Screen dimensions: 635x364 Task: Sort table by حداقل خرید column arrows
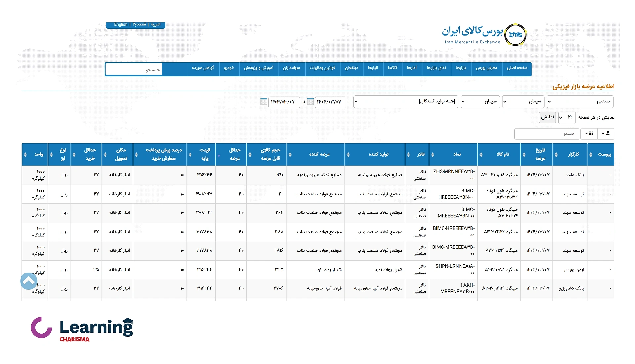click(x=74, y=155)
